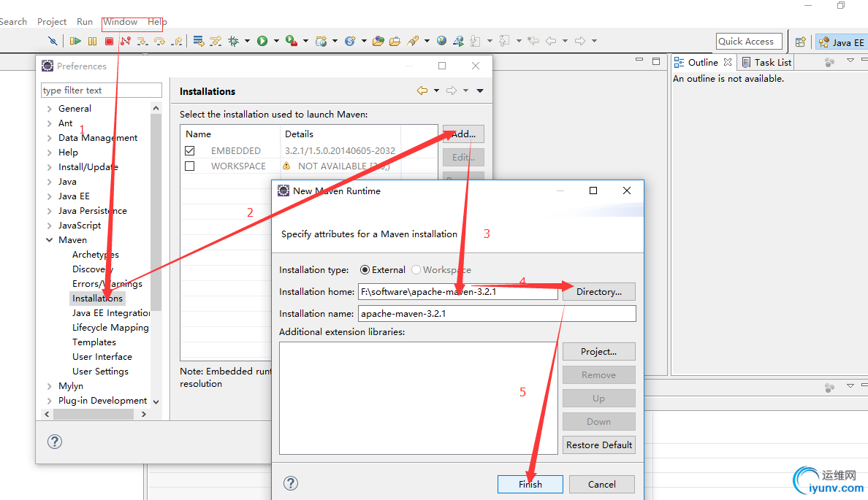Image resolution: width=868 pixels, height=500 pixels.
Task: Click the Installation name text field
Action: pyautogui.click(x=497, y=314)
